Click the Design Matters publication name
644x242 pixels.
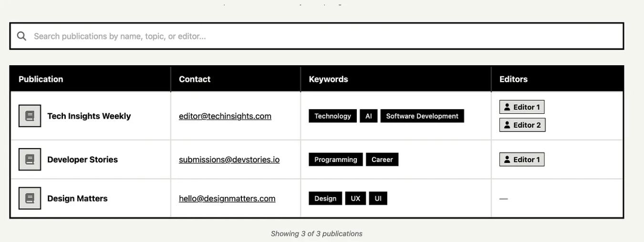click(x=77, y=199)
